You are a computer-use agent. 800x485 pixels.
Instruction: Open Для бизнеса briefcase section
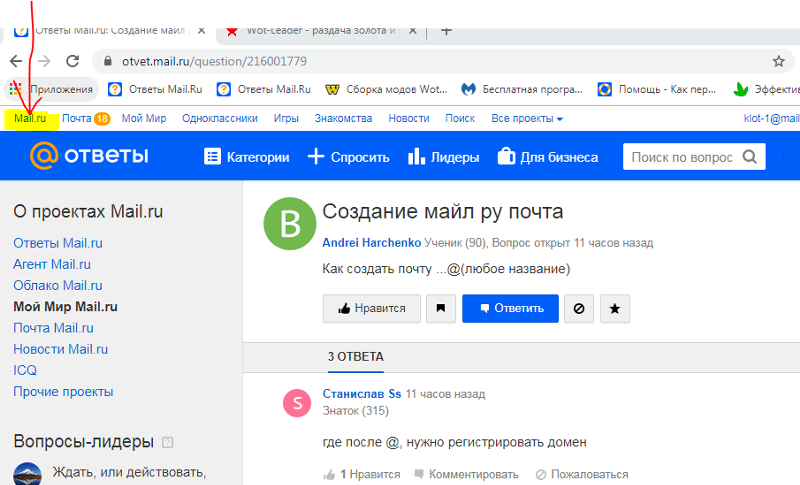point(547,157)
